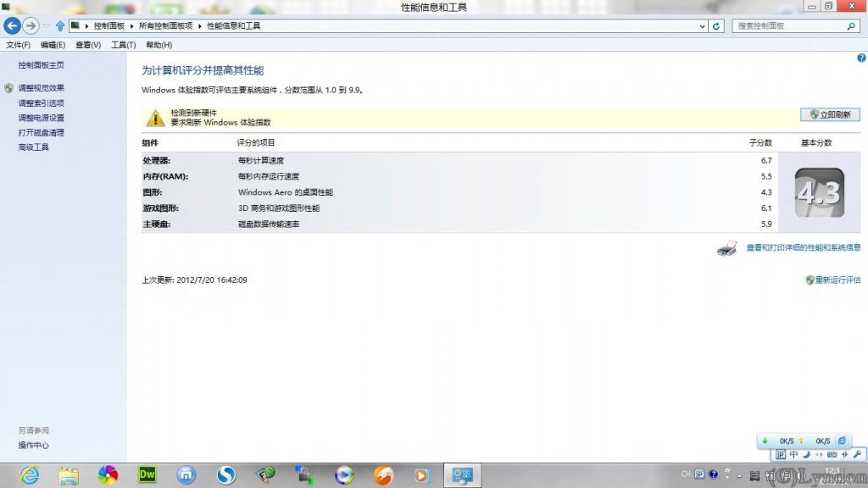The image size is (868, 488).
Task: Open Sogou browser on the taskbar
Action: pyautogui.click(x=225, y=474)
